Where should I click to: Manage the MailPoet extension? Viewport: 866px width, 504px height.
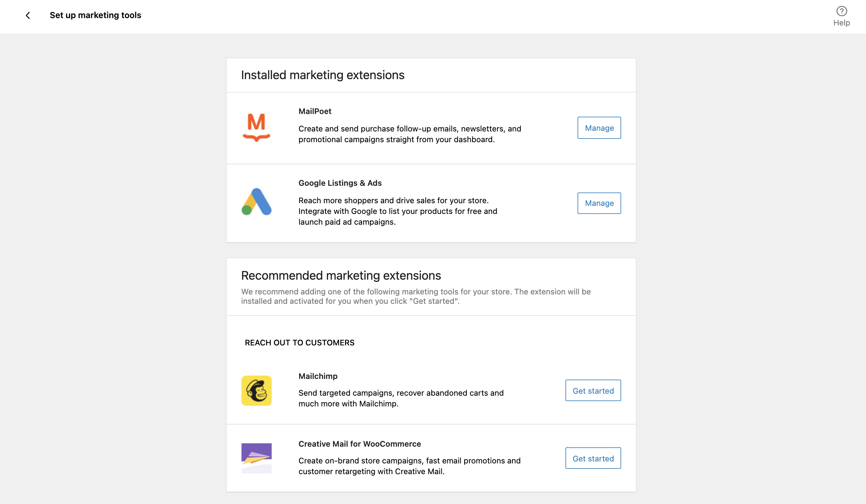pos(599,128)
